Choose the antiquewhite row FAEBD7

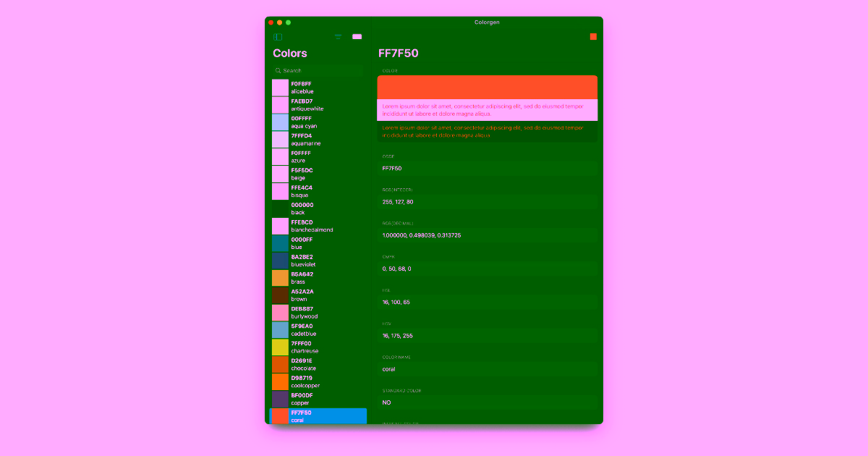[318, 105]
